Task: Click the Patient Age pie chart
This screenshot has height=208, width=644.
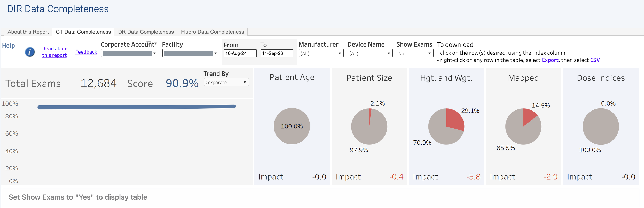Action: coord(292,126)
